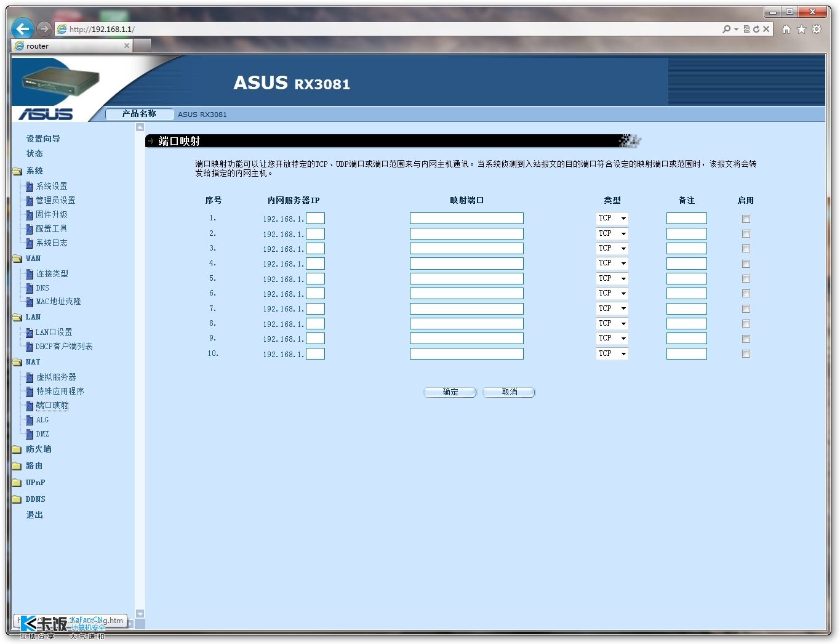Click the page icon beside ALG
This screenshot has width=840, height=644.
click(29, 420)
